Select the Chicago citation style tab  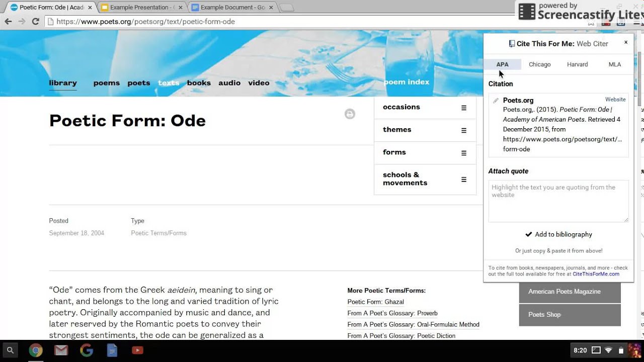pos(540,64)
